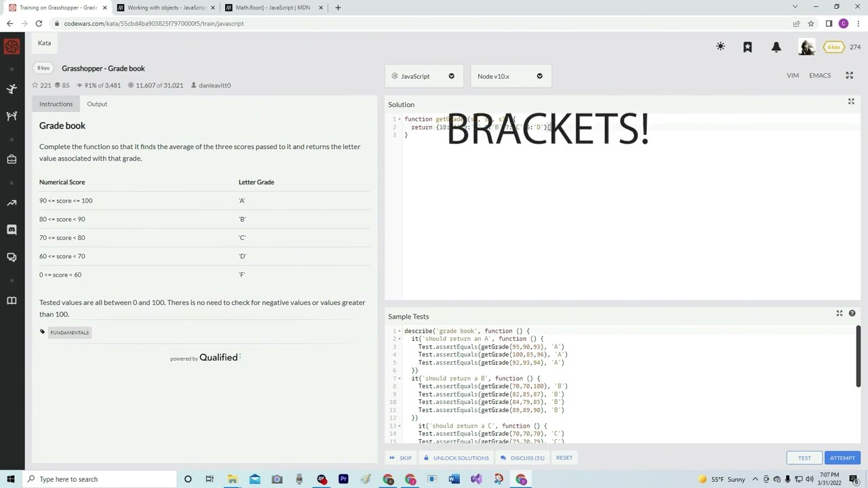
Task: Open the Practice kata sidebar icon
Action: point(12,89)
